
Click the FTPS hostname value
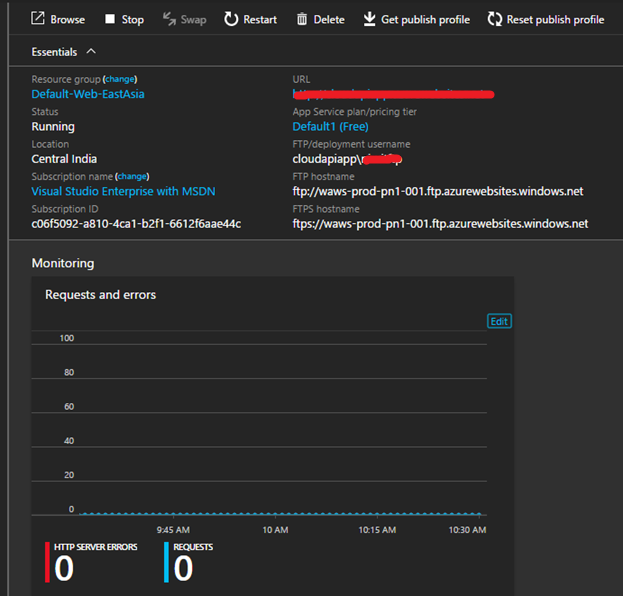(440, 224)
